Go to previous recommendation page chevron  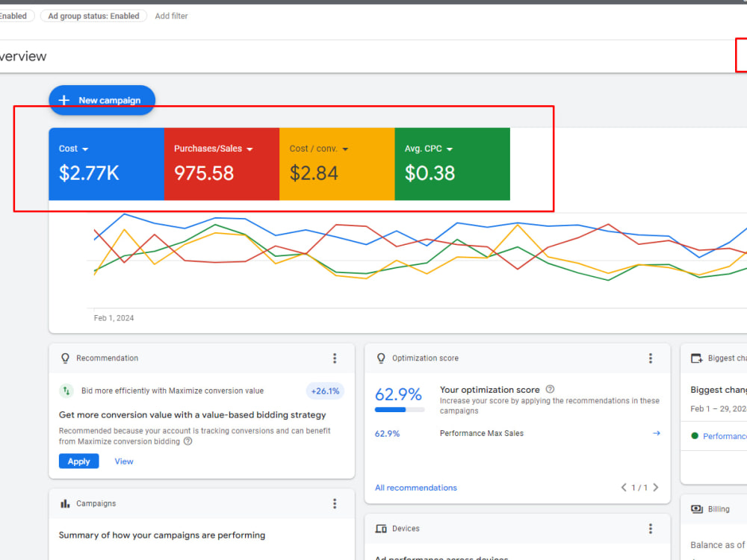pos(623,487)
